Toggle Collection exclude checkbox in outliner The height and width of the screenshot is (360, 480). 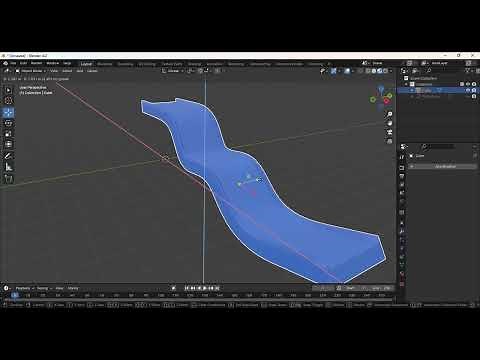click(462, 84)
